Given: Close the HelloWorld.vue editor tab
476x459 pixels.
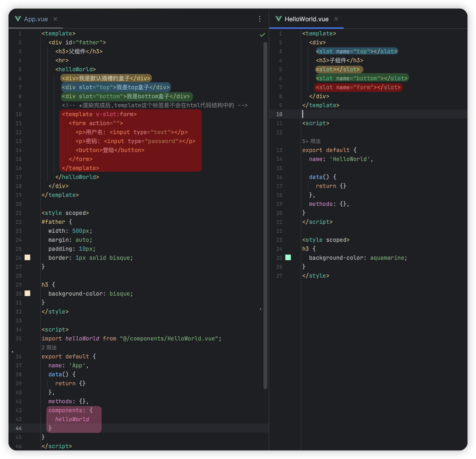Looking at the screenshot, I should (x=336, y=19).
